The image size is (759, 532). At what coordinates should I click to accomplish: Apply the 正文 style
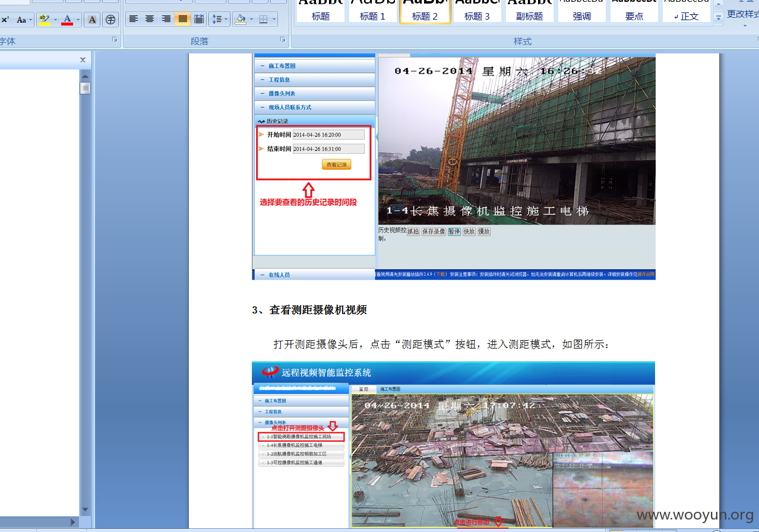pos(687,11)
